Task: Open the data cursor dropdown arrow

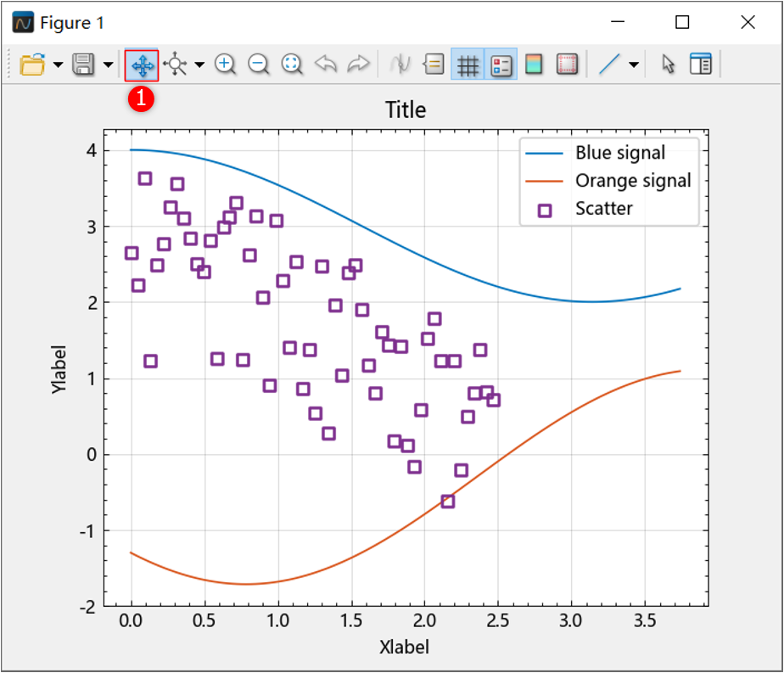Action: [199, 65]
